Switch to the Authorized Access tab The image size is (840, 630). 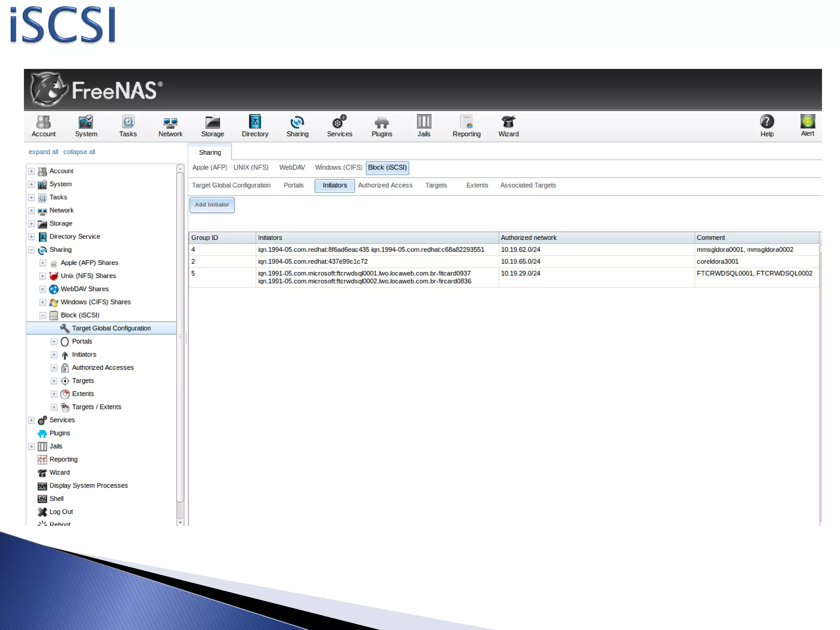click(x=385, y=185)
